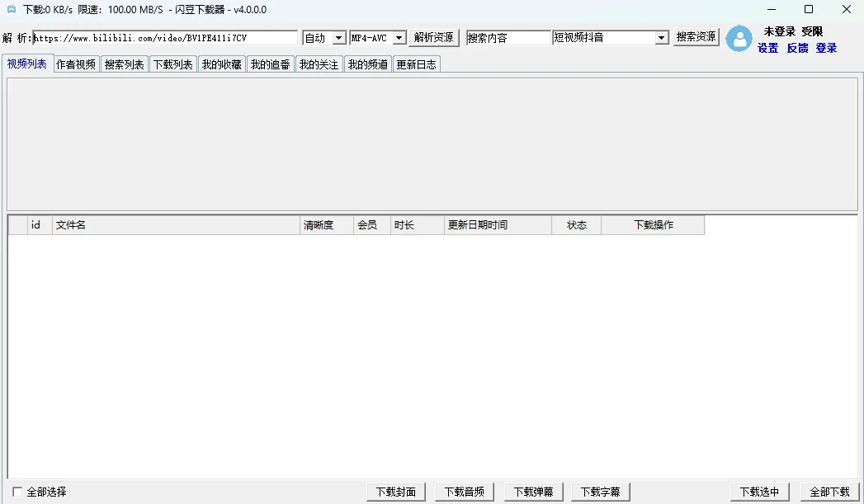Screen dimensions: 864x504
Task: Tick the 全部选择 checkbox
Action: [17, 492]
